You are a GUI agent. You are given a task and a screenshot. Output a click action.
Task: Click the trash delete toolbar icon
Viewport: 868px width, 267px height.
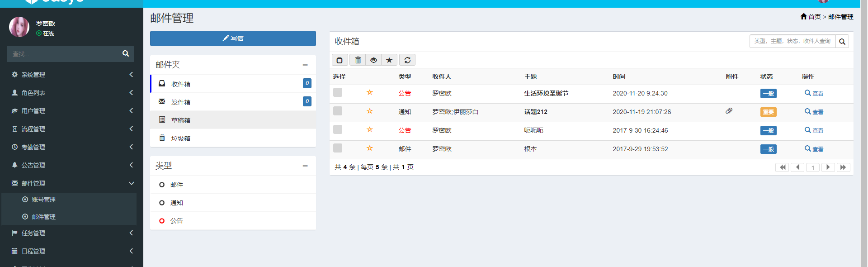point(358,60)
